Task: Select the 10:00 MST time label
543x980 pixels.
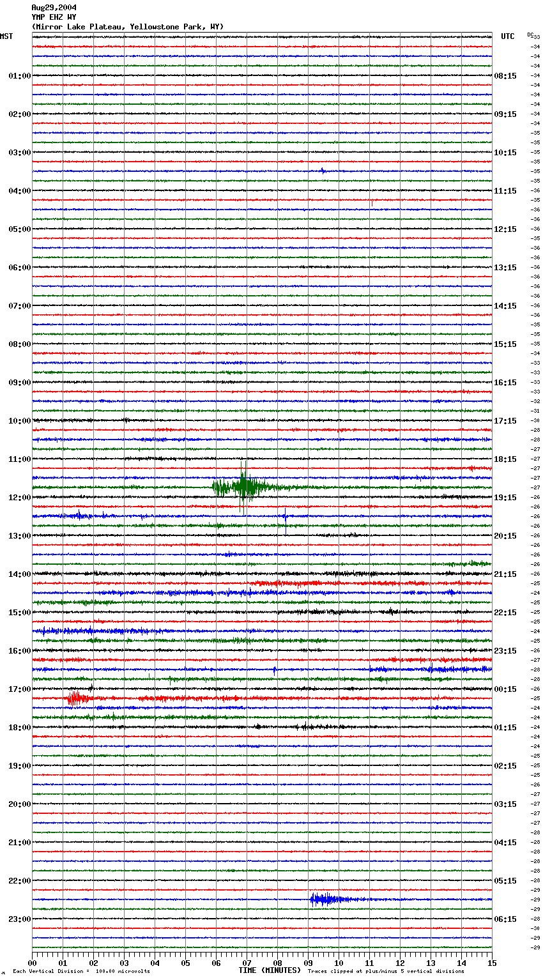Action: [20, 421]
